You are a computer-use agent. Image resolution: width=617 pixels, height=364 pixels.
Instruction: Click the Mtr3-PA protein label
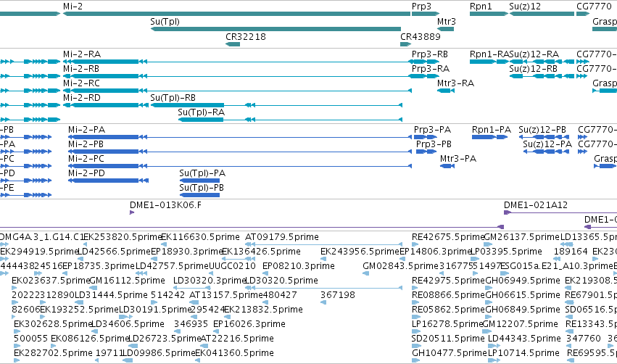(x=458, y=159)
